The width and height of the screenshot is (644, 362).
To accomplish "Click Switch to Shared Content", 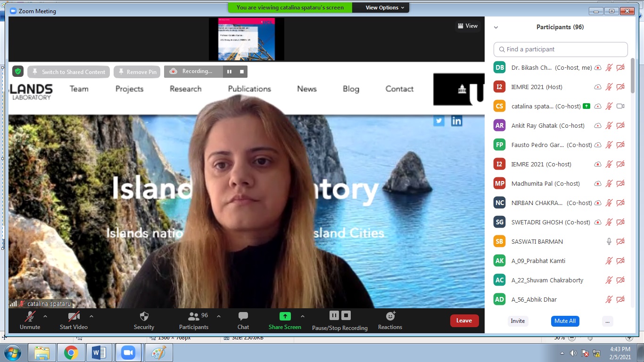I will click(69, 72).
